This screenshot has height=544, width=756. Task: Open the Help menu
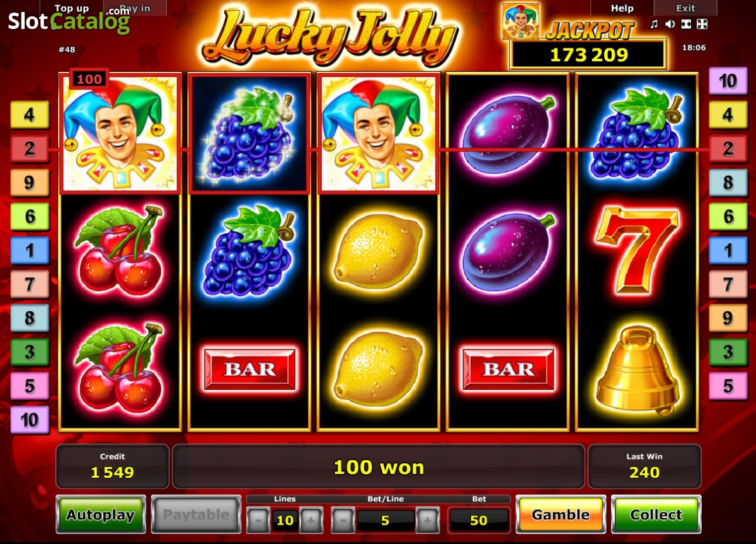[x=622, y=8]
